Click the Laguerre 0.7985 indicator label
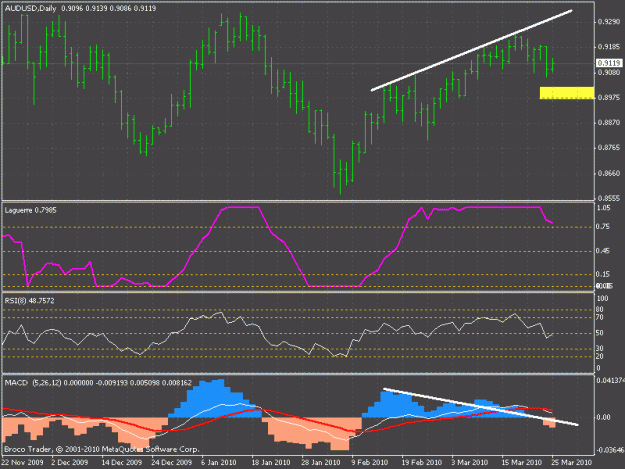Image resolution: width=625 pixels, height=469 pixels. [x=31, y=210]
